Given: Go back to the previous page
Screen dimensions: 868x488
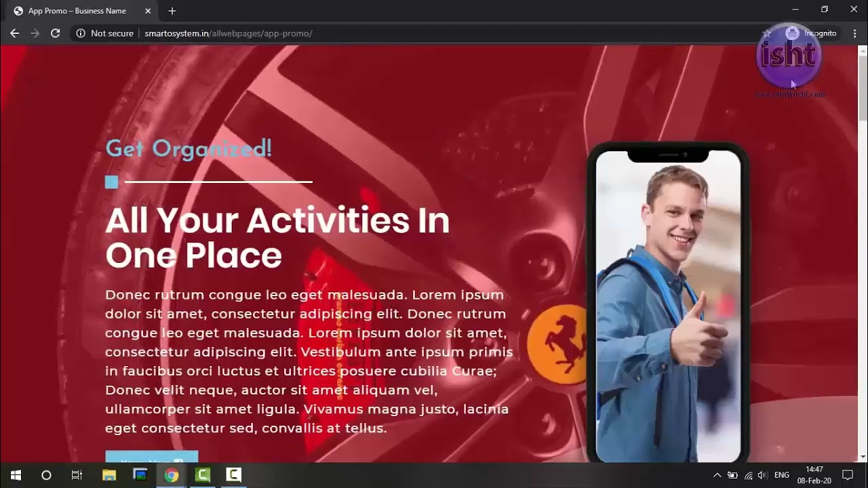Looking at the screenshot, I should tap(14, 33).
